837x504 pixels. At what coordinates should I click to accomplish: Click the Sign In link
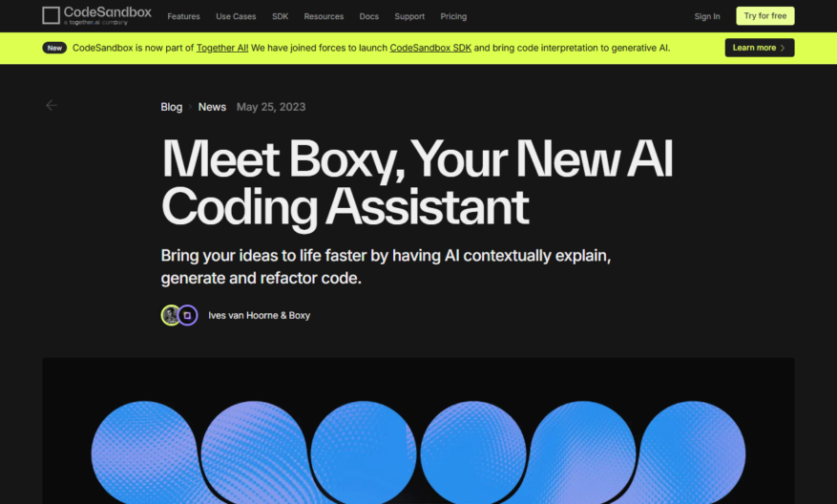pos(707,16)
